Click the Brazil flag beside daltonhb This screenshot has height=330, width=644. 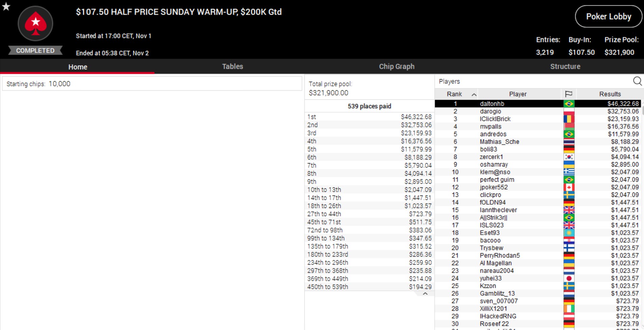click(569, 104)
